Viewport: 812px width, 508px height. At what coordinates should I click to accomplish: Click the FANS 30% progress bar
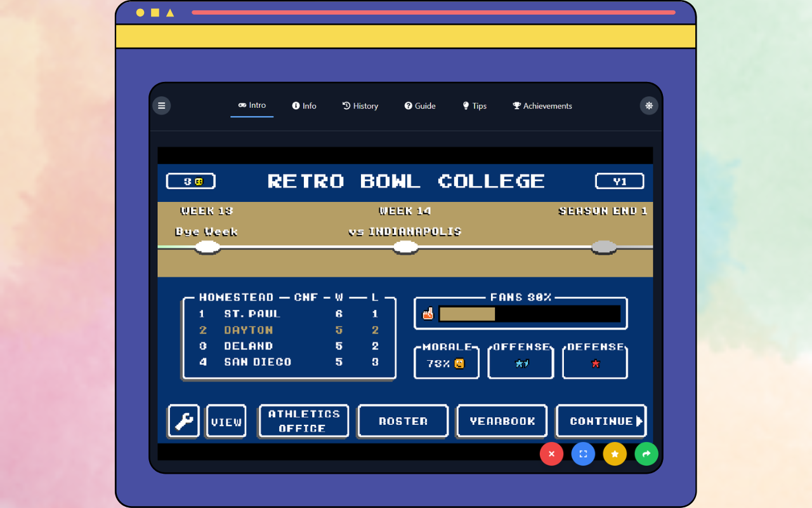(530, 314)
